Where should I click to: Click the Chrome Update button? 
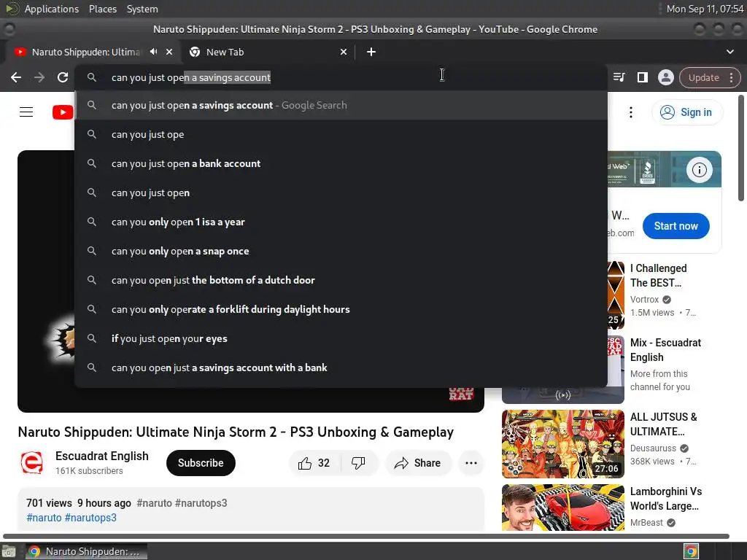pyautogui.click(x=704, y=77)
